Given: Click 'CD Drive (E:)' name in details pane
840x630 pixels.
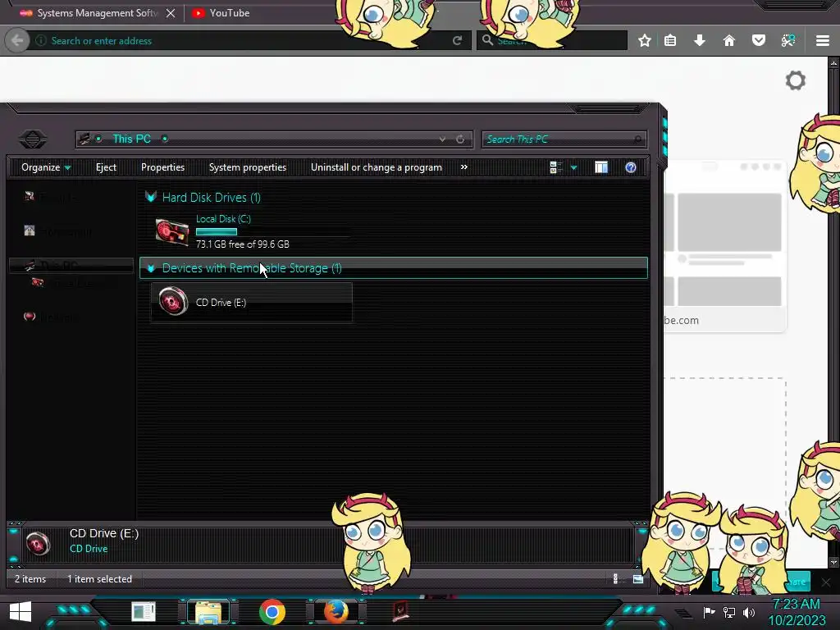Looking at the screenshot, I should 104,533.
